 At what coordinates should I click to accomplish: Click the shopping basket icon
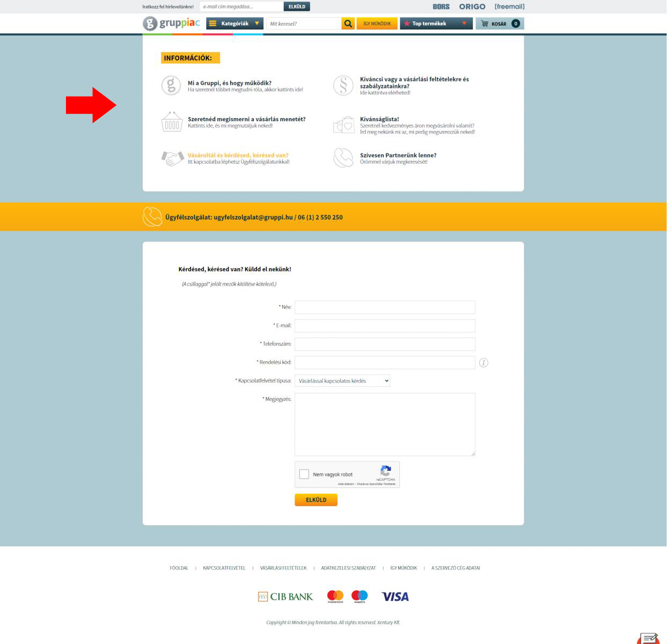[172, 122]
